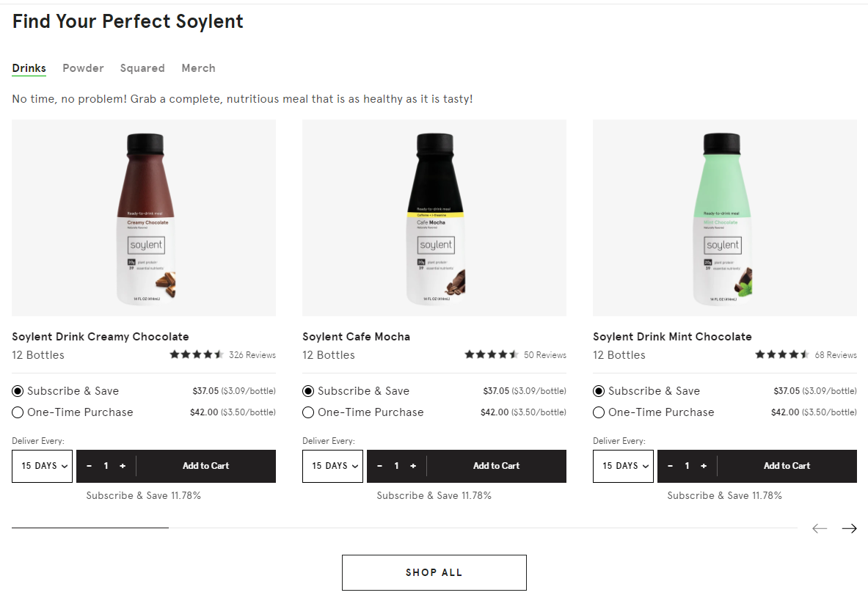The width and height of the screenshot is (868, 598).
Task: Open the Mint Chocolate bottle image
Action: 724,218
